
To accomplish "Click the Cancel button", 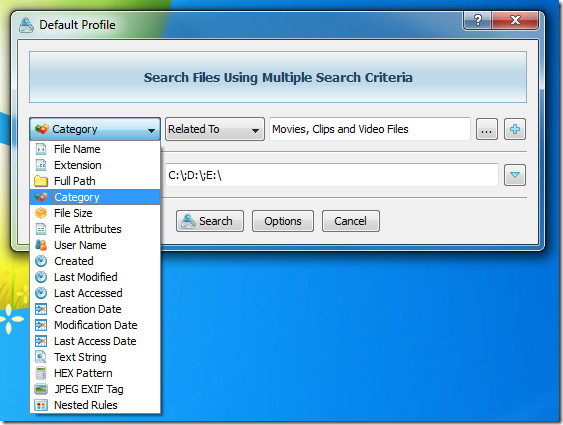I will pyautogui.click(x=350, y=221).
